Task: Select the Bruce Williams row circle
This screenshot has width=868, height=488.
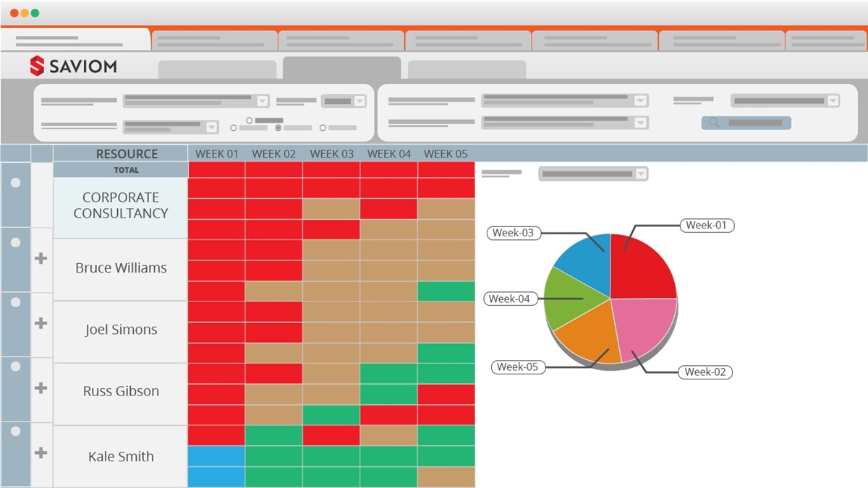Action: (16, 243)
